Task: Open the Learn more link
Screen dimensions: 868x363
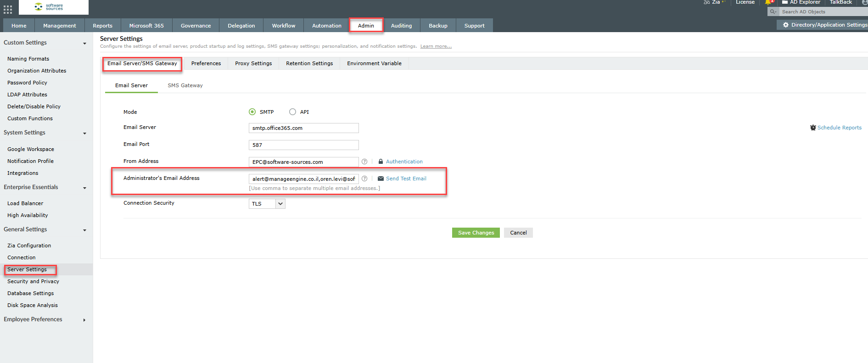Action: tap(436, 46)
